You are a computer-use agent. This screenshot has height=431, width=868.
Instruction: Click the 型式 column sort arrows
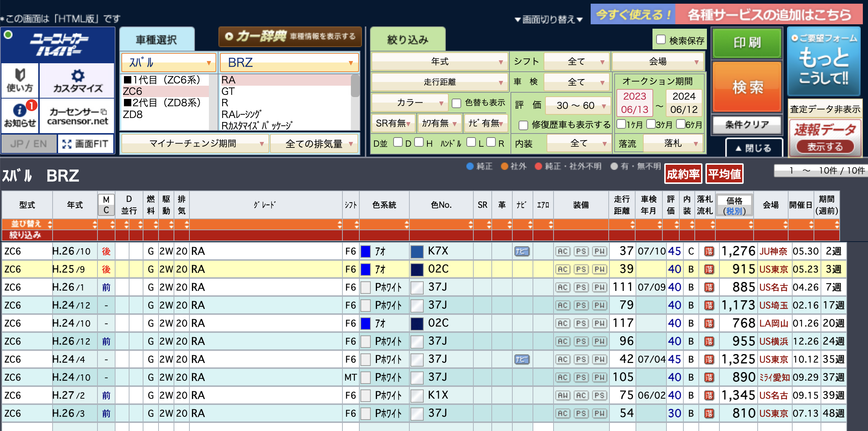[50, 224]
